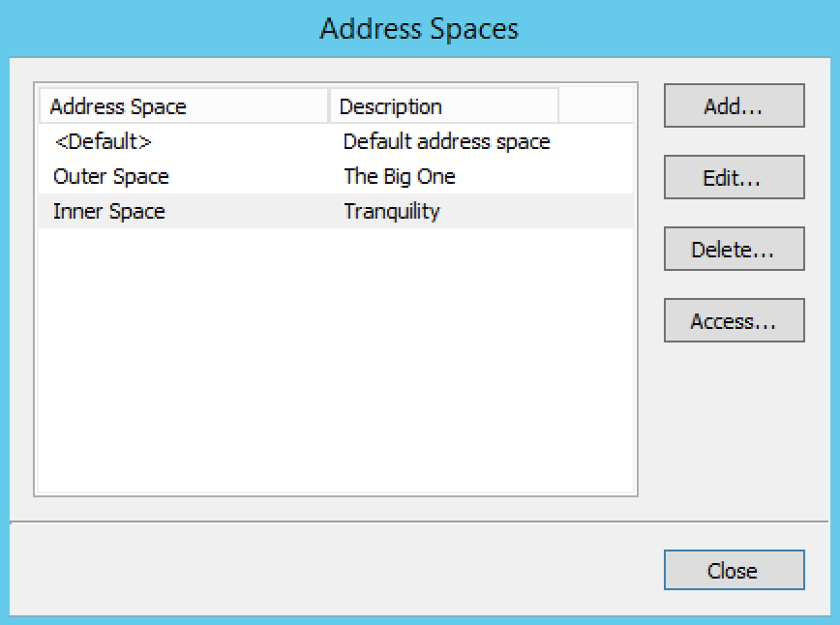This screenshot has height=625, width=840.
Task: Sort by the Description column header
Action: [x=443, y=106]
